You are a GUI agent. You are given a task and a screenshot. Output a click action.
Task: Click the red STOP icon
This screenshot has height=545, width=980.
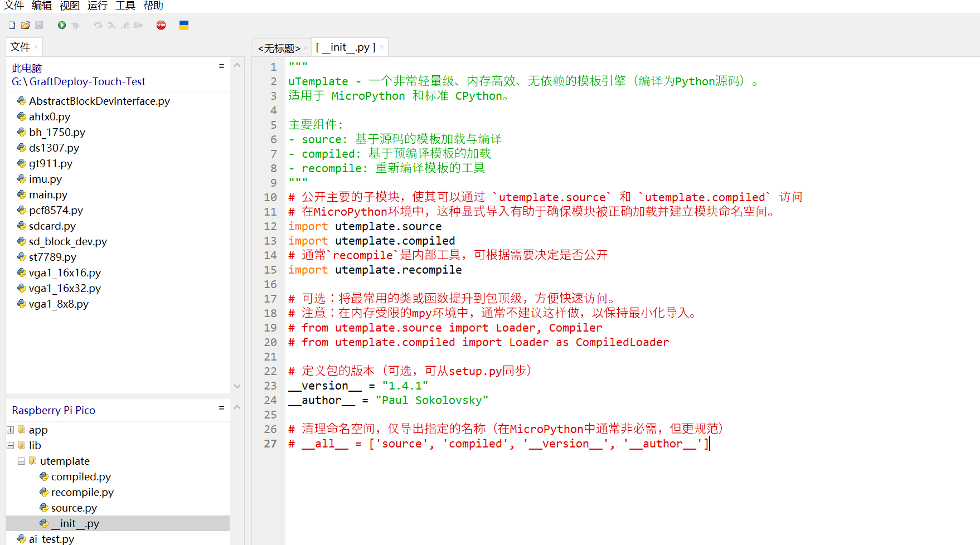click(x=161, y=25)
